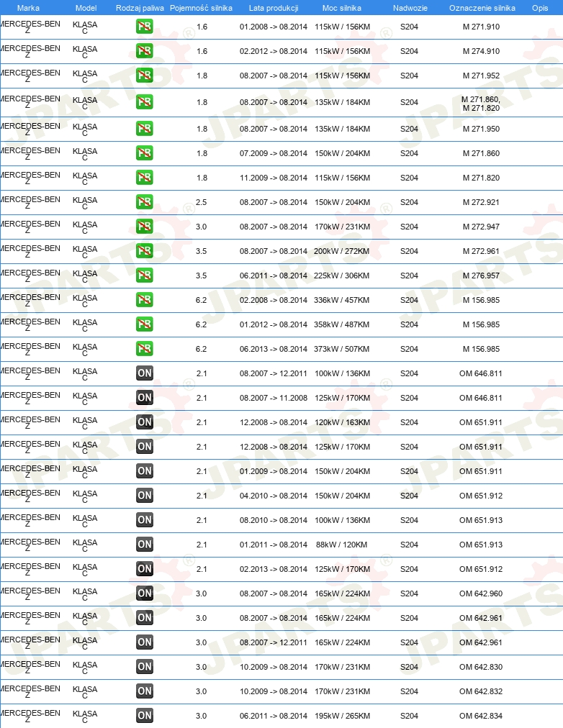Click the petrol fuel icon in the M 271.952 row
This screenshot has height=728, width=563.
(145, 76)
